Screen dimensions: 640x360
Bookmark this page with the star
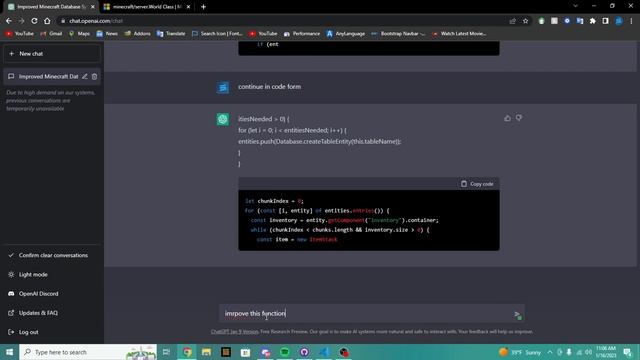tap(526, 21)
